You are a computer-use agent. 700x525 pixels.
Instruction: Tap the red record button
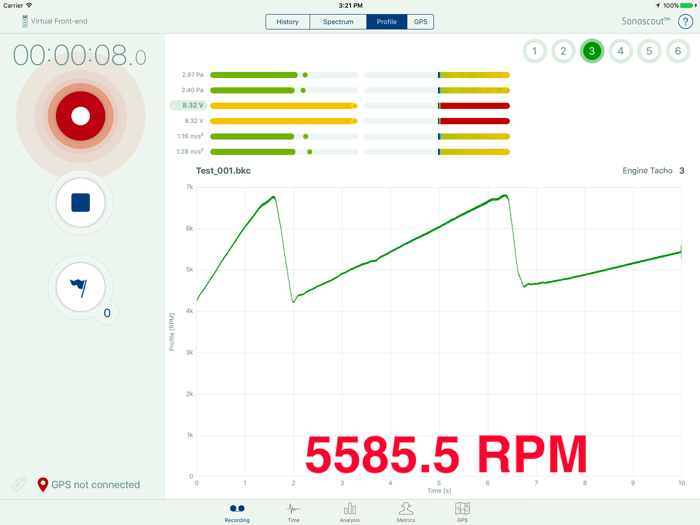(80, 116)
